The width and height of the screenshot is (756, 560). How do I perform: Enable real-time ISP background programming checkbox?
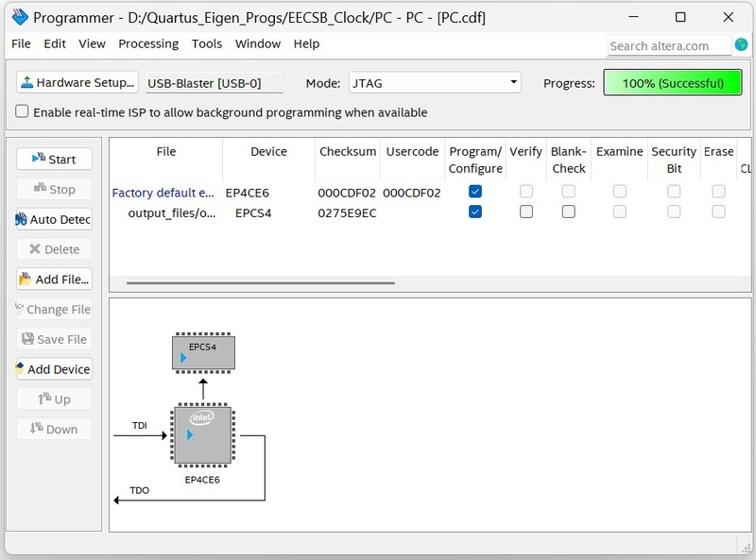click(x=22, y=111)
